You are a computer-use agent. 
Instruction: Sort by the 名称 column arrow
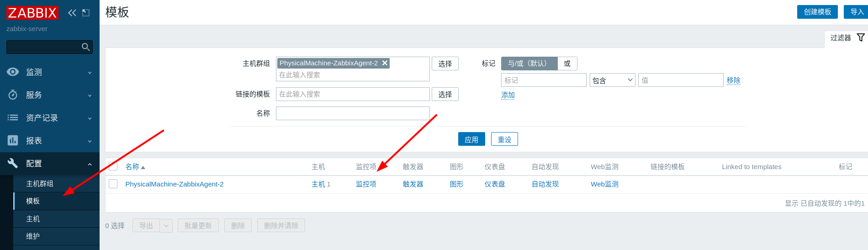click(143, 167)
